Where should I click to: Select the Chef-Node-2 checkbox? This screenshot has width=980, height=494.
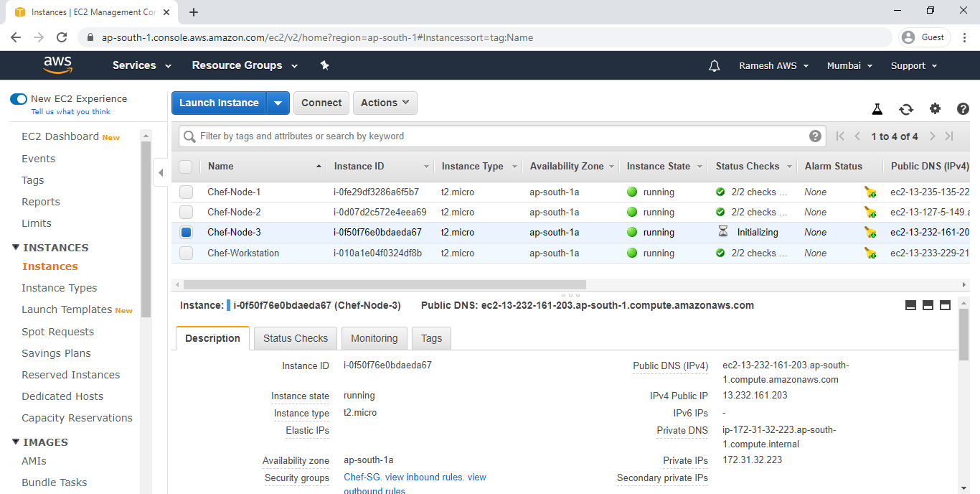(x=186, y=213)
